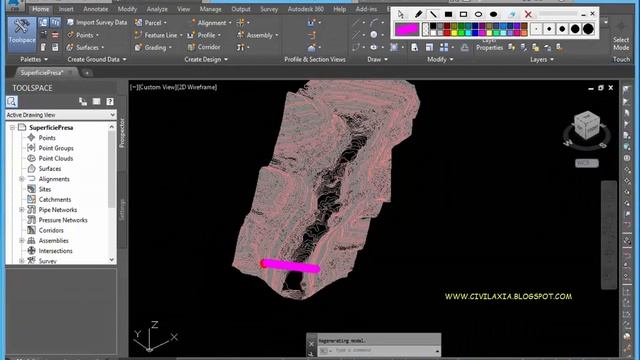Open the vertical Prospector tab

(x=122, y=133)
